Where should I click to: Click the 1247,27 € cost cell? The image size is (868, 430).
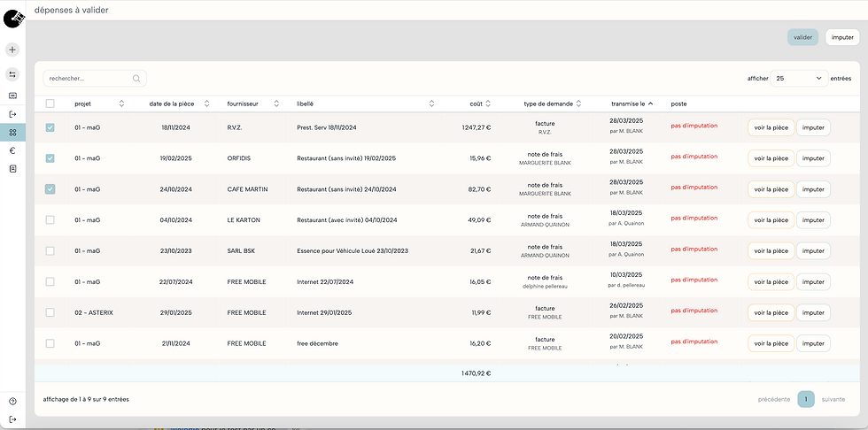coord(477,127)
